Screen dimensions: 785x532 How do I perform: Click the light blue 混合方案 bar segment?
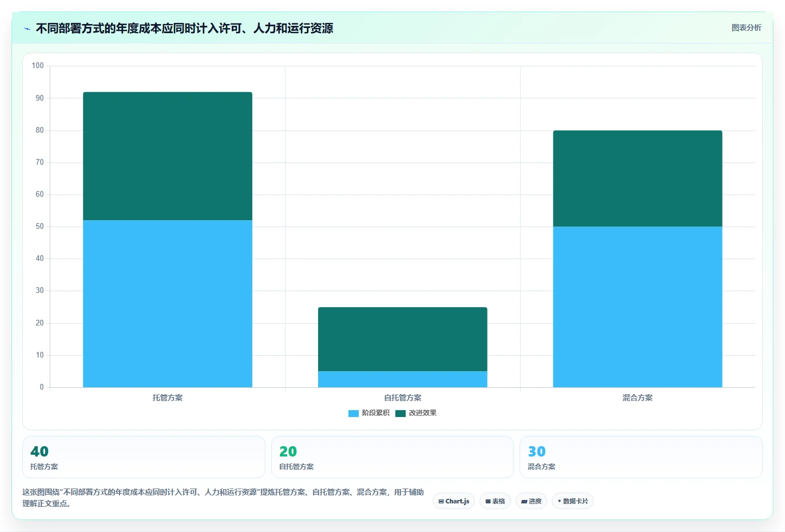pyautogui.click(x=637, y=307)
